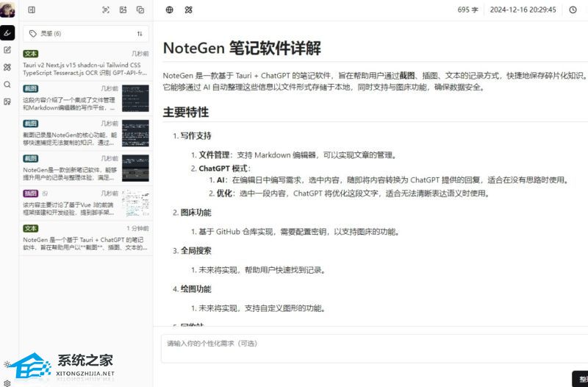Viewport: 588px width, 387px height.
Task: Click the toolbar icon beside the globe
Action: pyautogui.click(x=189, y=10)
